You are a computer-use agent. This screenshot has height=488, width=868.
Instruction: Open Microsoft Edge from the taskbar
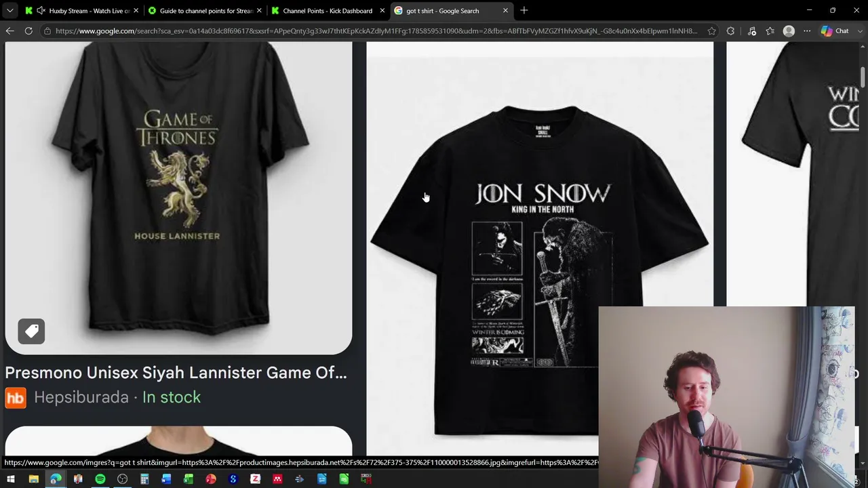tap(56, 480)
